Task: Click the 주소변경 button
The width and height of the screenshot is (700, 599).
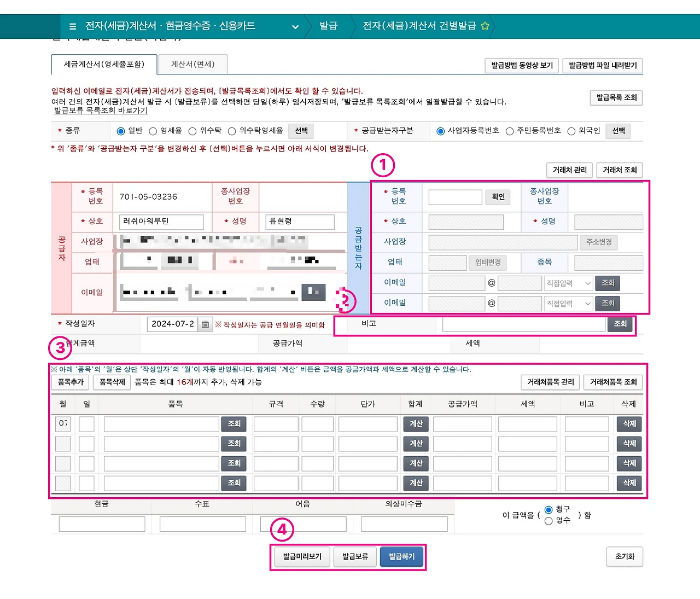Action: (x=598, y=242)
